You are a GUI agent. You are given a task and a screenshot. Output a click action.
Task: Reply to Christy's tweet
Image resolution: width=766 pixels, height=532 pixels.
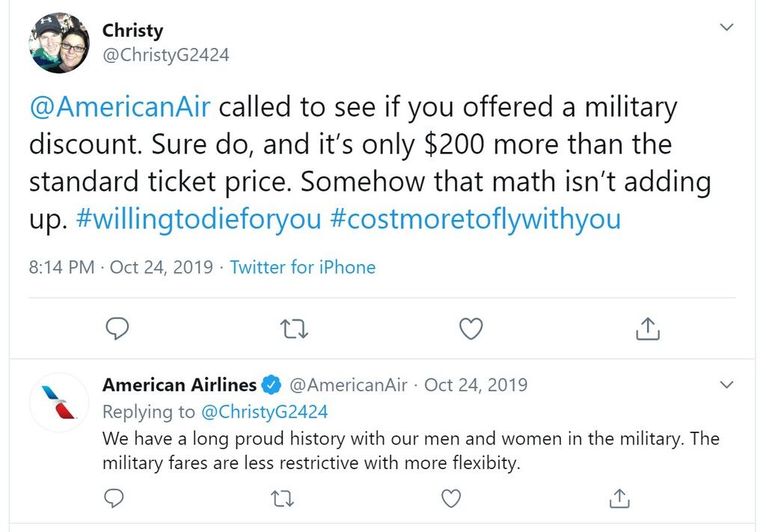(x=117, y=328)
